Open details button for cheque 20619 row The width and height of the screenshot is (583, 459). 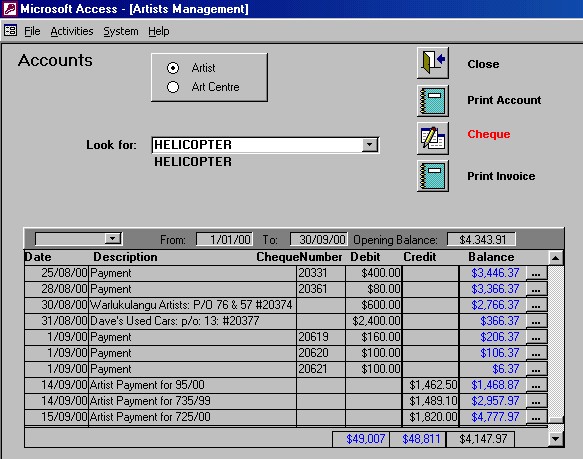pos(536,337)
